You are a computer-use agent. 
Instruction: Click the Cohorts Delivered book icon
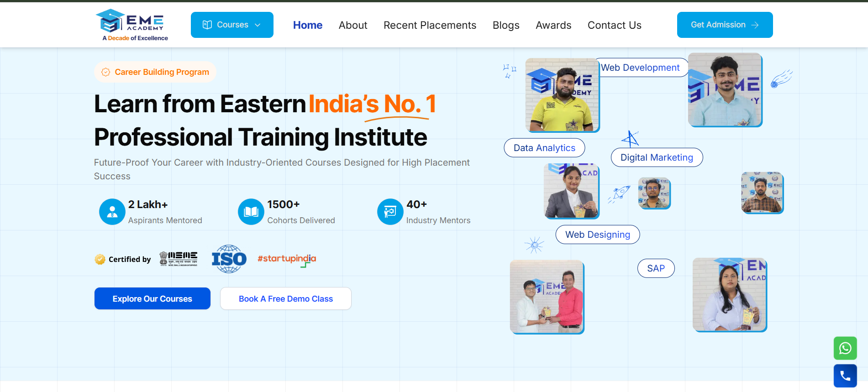tap(251, 212)
